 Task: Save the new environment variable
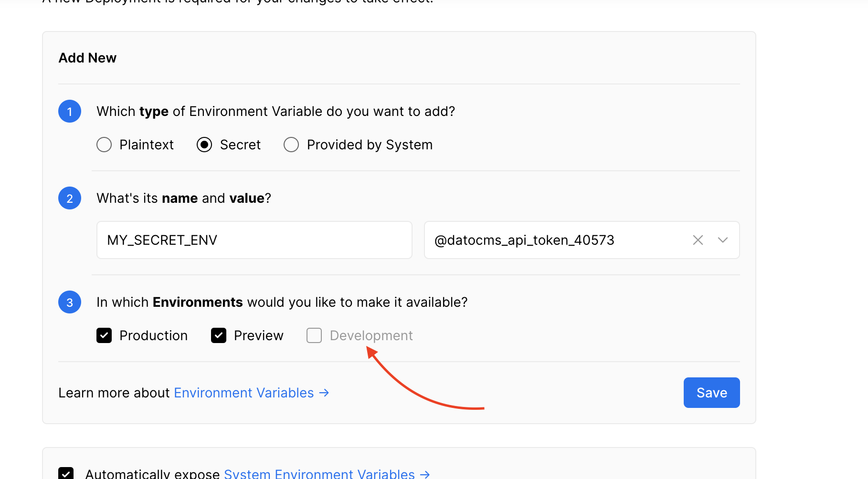[711, 392]
